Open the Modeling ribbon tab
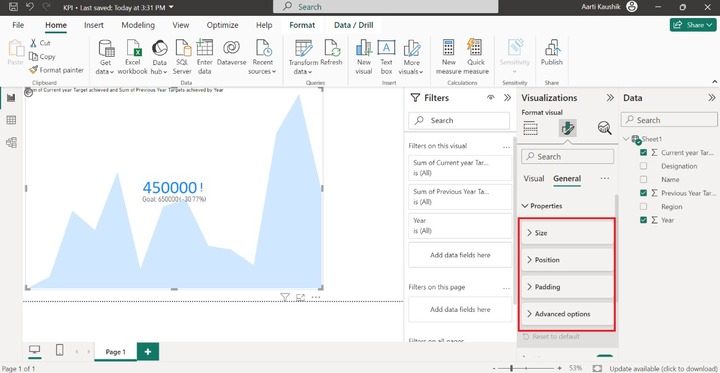 pyautogui.click(x=138, y=25)
